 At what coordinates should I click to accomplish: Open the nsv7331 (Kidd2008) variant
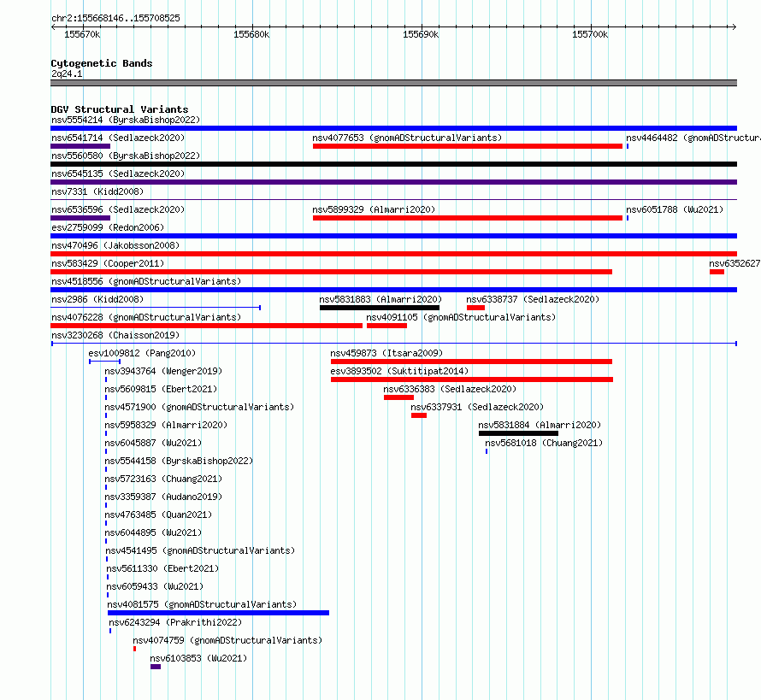[97, 191]
